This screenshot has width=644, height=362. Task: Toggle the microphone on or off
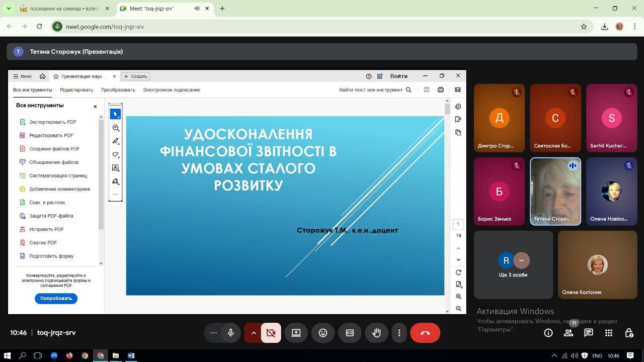pyautogui.click(x=231, y=333)
